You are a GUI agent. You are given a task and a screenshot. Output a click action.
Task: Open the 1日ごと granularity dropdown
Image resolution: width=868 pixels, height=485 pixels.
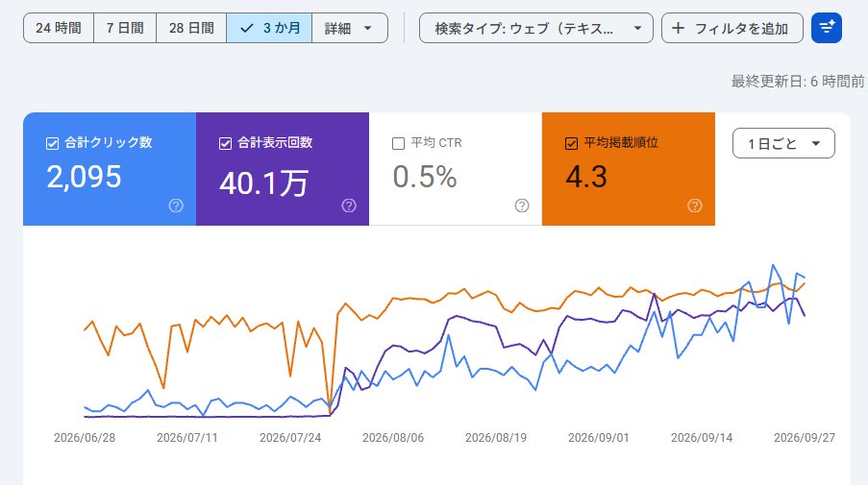tap(783, 143)
